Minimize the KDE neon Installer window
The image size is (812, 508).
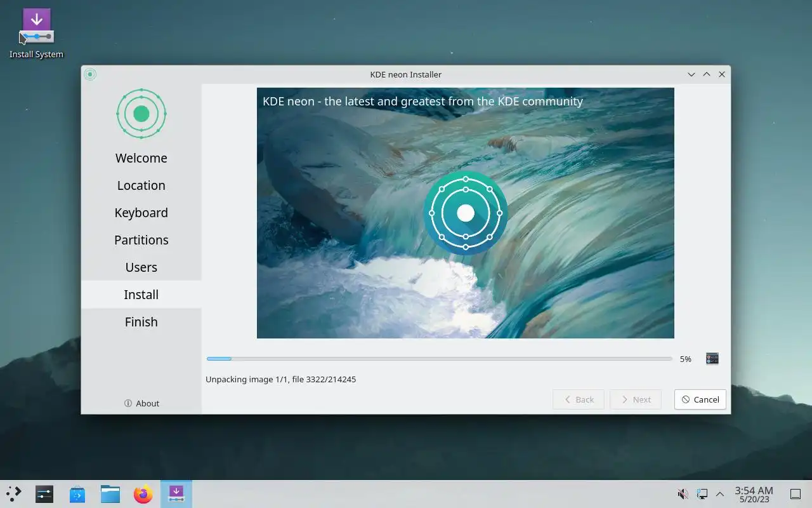(691, 74)
